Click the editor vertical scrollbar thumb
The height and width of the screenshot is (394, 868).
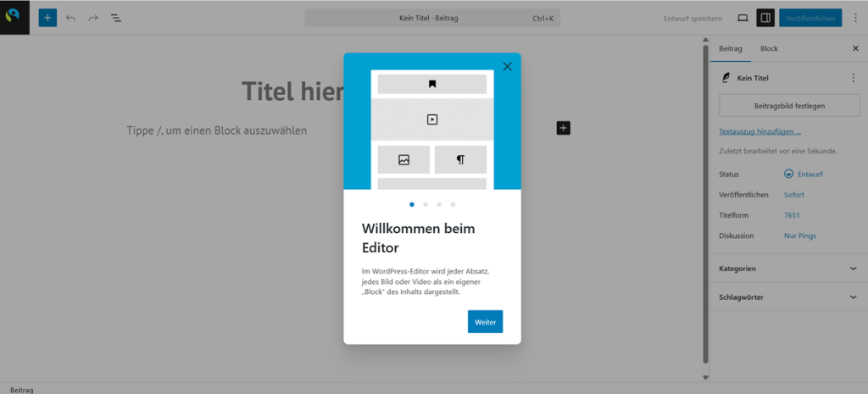(x=705, y=205)
